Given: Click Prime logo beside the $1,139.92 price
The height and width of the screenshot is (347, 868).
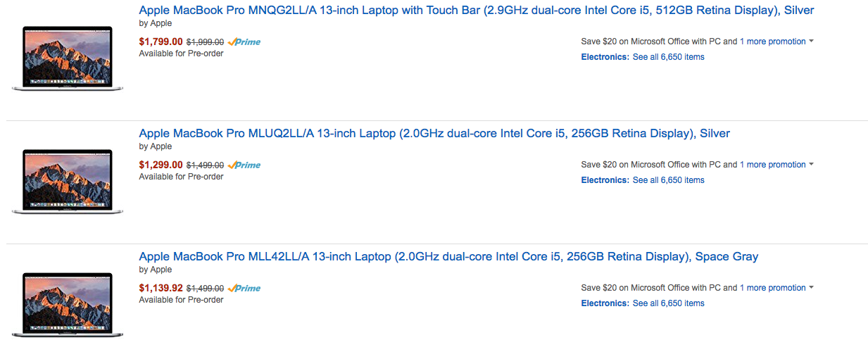Looking at the screenshot, I should [x=244, y=288].
